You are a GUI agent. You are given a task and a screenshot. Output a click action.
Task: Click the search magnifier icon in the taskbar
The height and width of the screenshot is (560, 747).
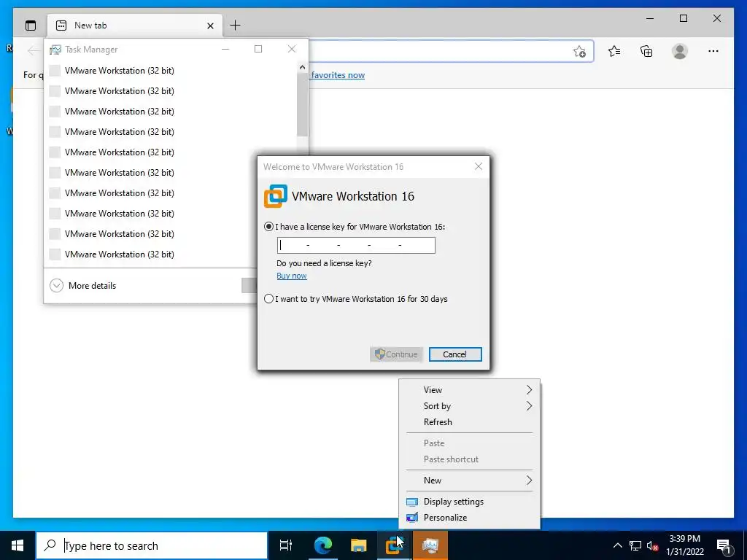tap(50, 545)
